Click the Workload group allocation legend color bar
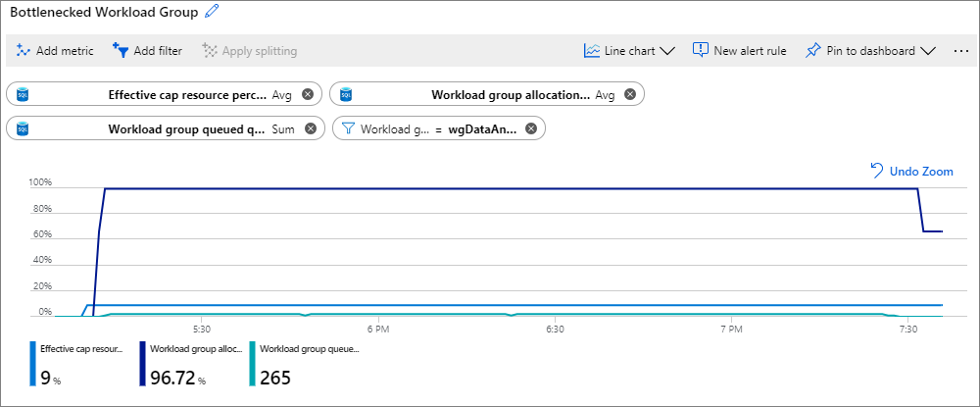This screenshot has height=407, width=980. coord(142,365)
